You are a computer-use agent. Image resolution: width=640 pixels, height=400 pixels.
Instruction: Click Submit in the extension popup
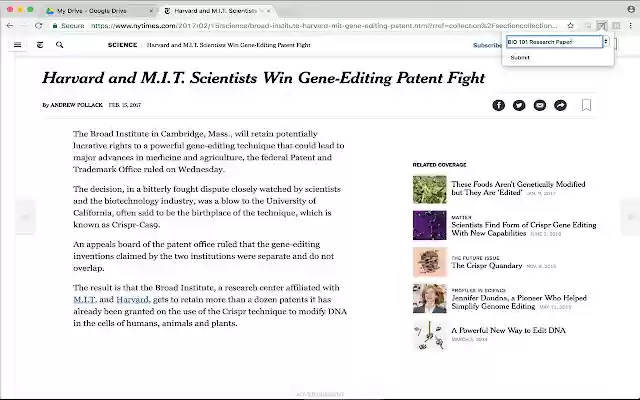pos(520,58)
